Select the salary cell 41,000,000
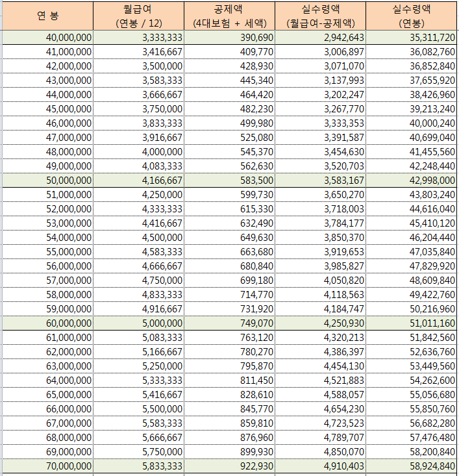Viewport: 459px width, 476px height. (47, 52)
